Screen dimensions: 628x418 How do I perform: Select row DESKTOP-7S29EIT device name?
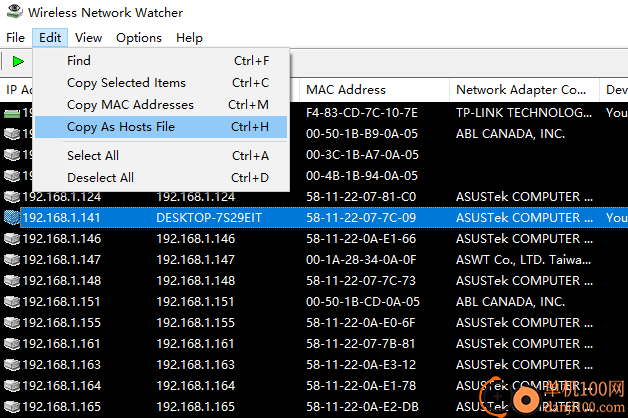point(209,218)
